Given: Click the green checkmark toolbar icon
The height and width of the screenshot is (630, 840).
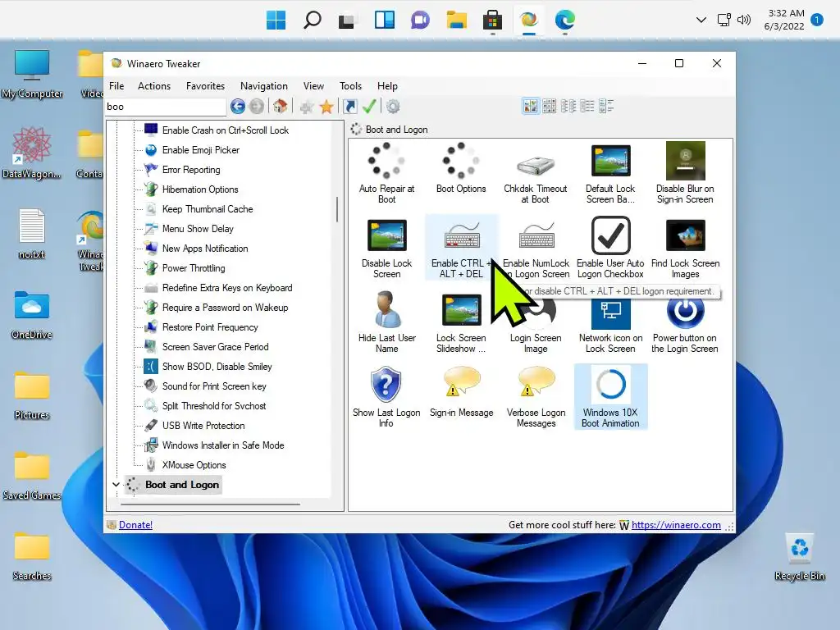Looking at the screenshot, I should click(x=369, y=107).
